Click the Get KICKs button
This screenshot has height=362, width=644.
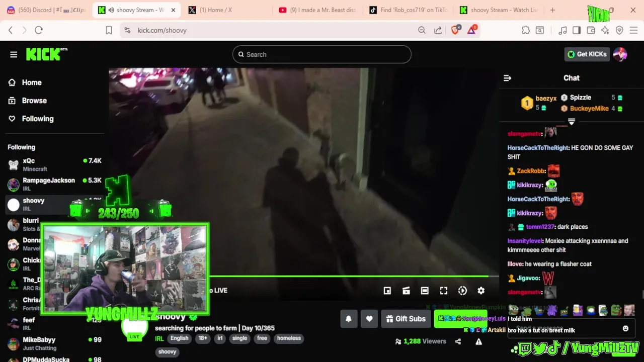click(587, 54)
